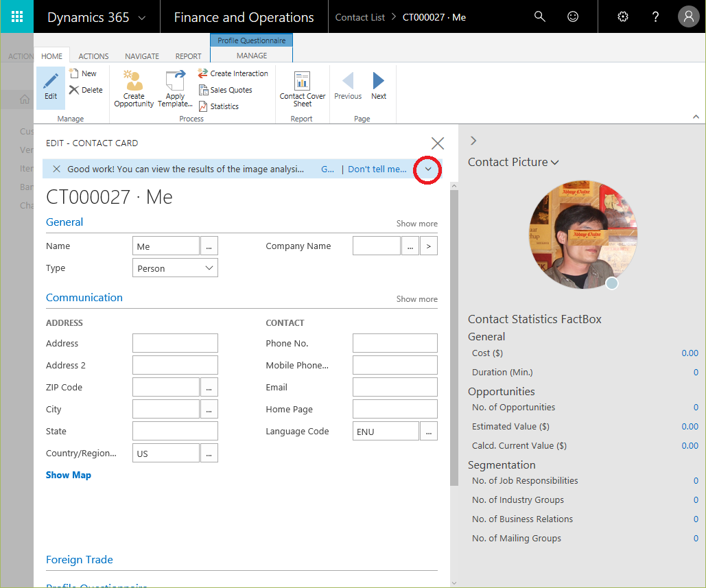The width and height of the screenshot is (706, 588).
Task: Open the feedback smiley icon
Action: [573, 16]
